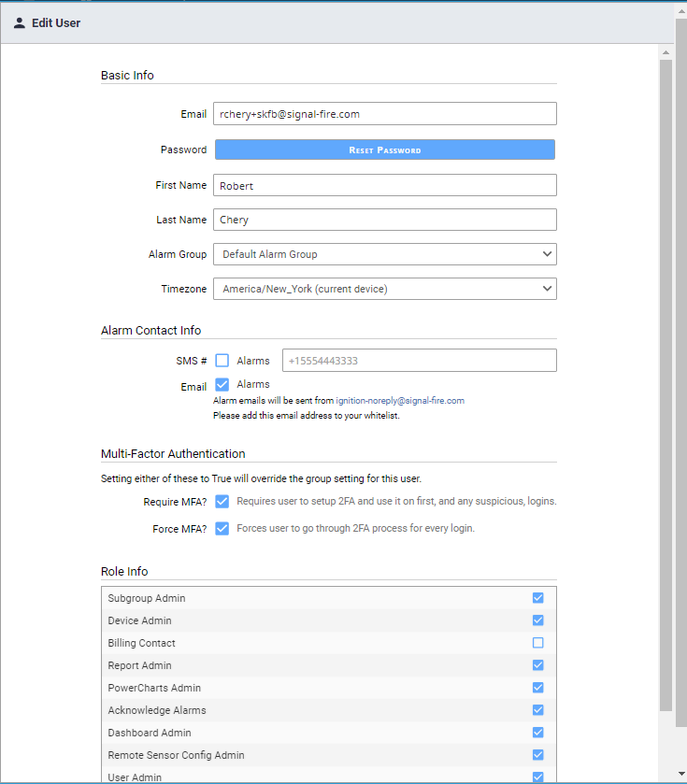
Task: Click the First Name field containing Robert
Action: coord(384,186)
